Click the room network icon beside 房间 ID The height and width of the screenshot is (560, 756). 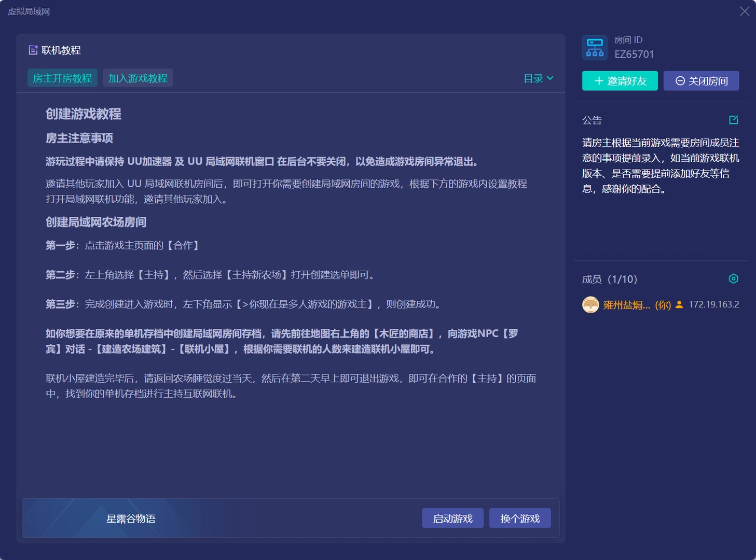pyautogui.click(x=595, y=48)
